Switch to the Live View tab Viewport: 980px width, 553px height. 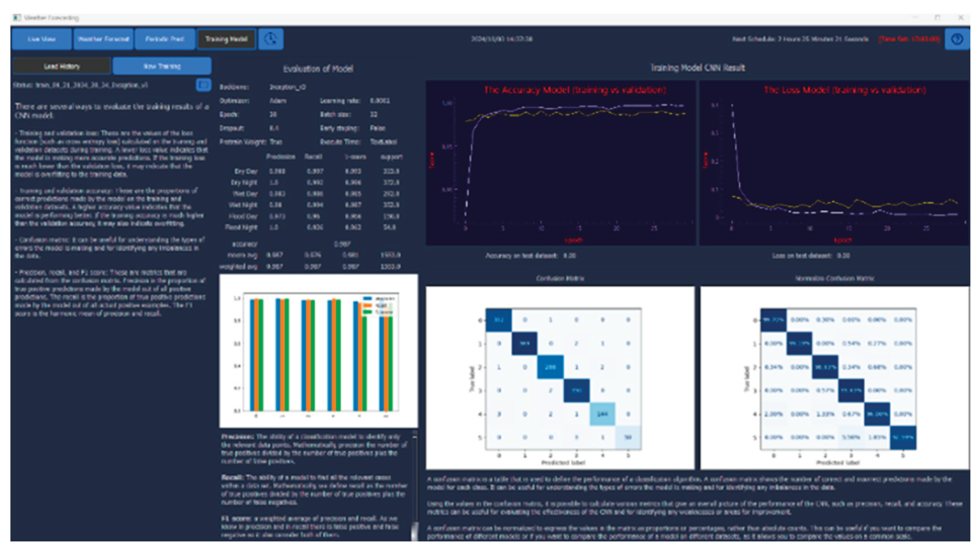41,39
